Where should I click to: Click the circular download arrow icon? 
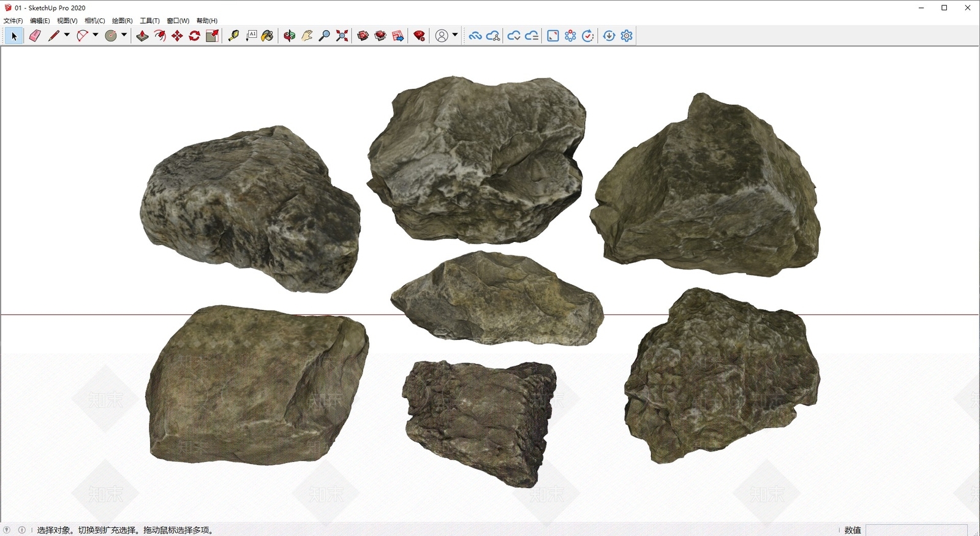click(x=609, y=36)
